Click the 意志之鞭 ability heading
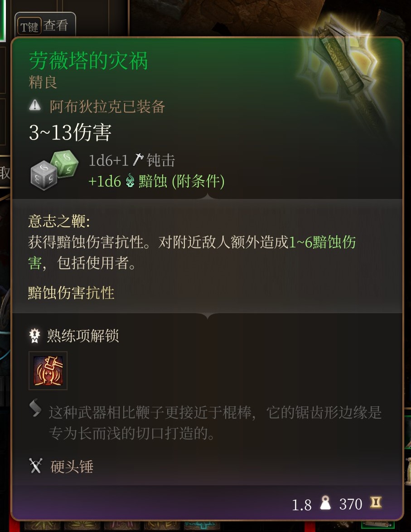 59,222
